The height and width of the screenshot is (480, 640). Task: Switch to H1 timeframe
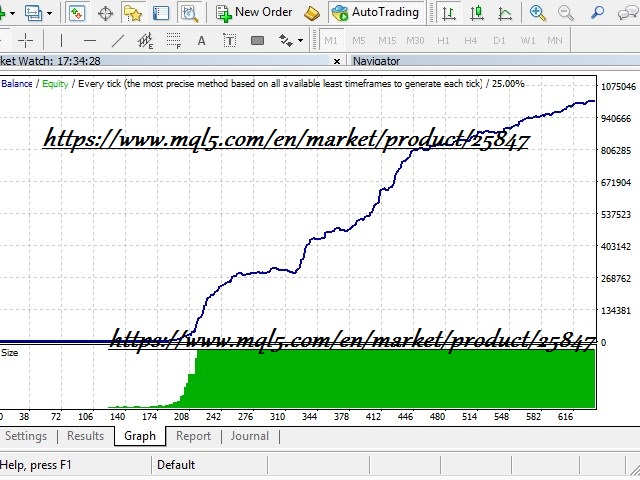point(443,40)
